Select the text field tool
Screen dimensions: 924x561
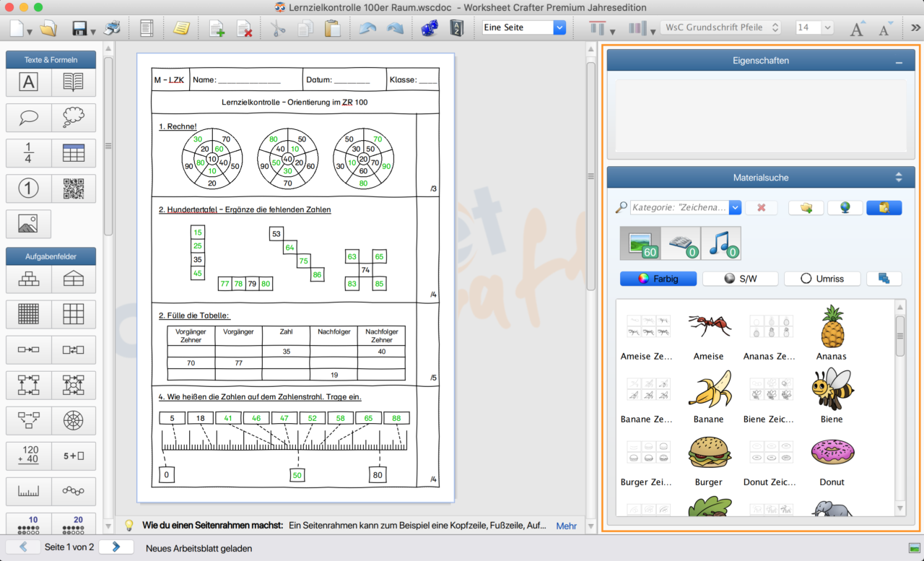[28, 82]
